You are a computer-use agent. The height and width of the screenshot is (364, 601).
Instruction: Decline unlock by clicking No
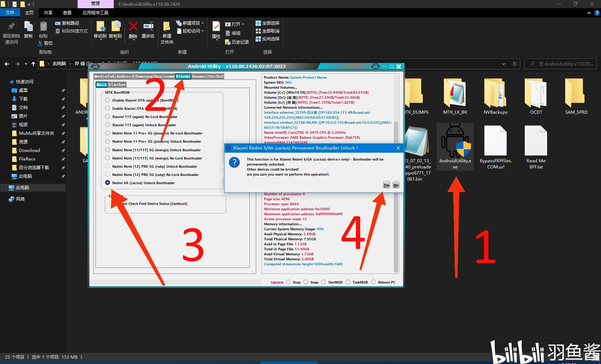tap(396, 185)
